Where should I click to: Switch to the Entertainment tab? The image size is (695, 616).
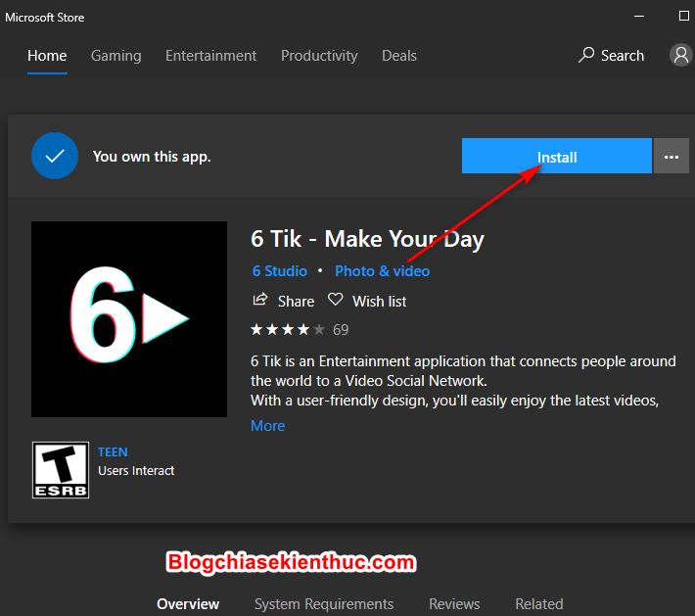point(211,56)
